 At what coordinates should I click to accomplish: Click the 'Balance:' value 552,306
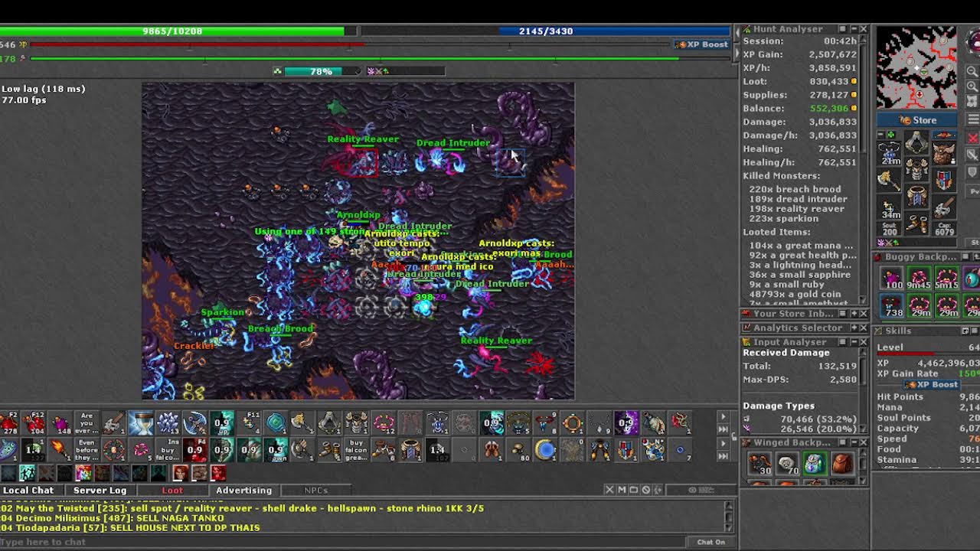click(831, 109)
